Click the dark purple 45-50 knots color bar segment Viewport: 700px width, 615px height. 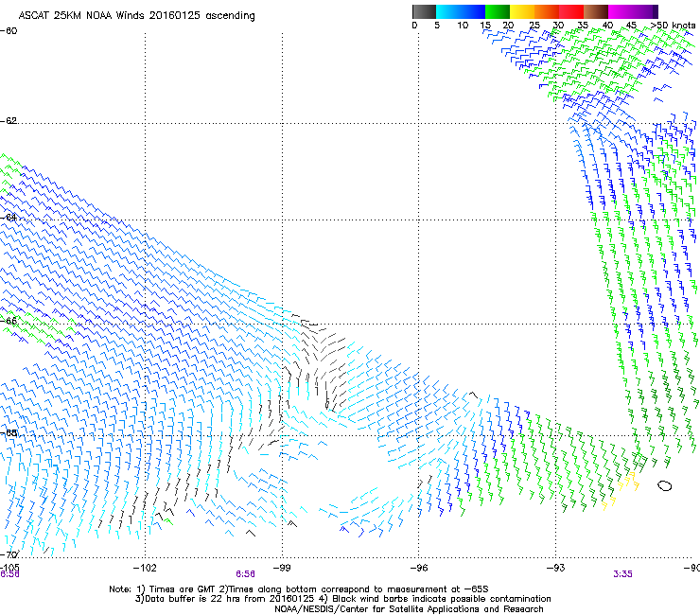tap(645, 11)
